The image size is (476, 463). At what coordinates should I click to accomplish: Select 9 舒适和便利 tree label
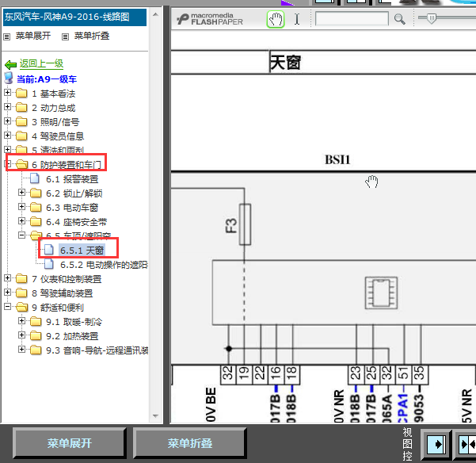click(x=58, y=308)
